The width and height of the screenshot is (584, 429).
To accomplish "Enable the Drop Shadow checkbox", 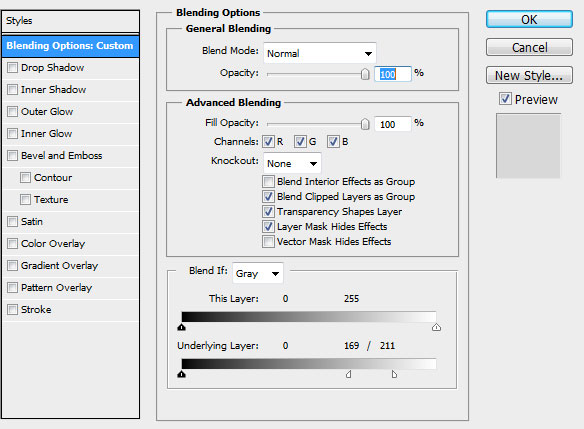I will point(12,67).
